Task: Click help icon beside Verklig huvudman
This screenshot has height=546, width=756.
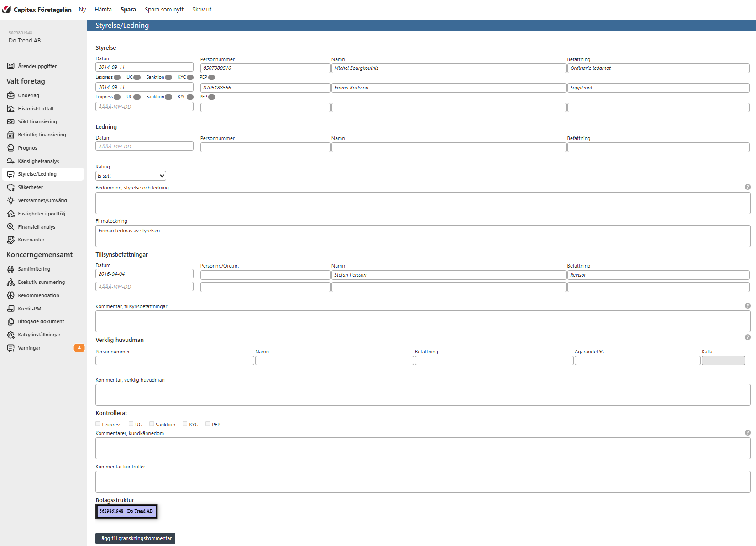Action: pyautogui.click(x=748, y=337)
